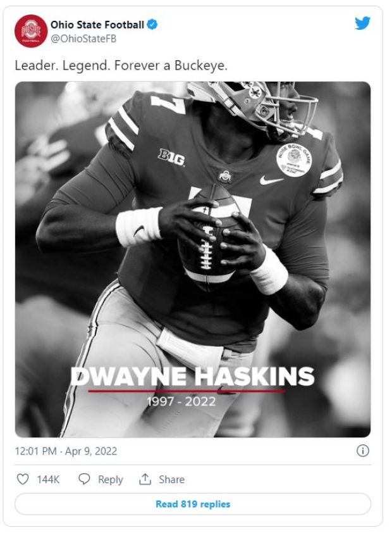Open the tweet info circle icon
The width and height of the screenshot is (392, 533).
362,451
